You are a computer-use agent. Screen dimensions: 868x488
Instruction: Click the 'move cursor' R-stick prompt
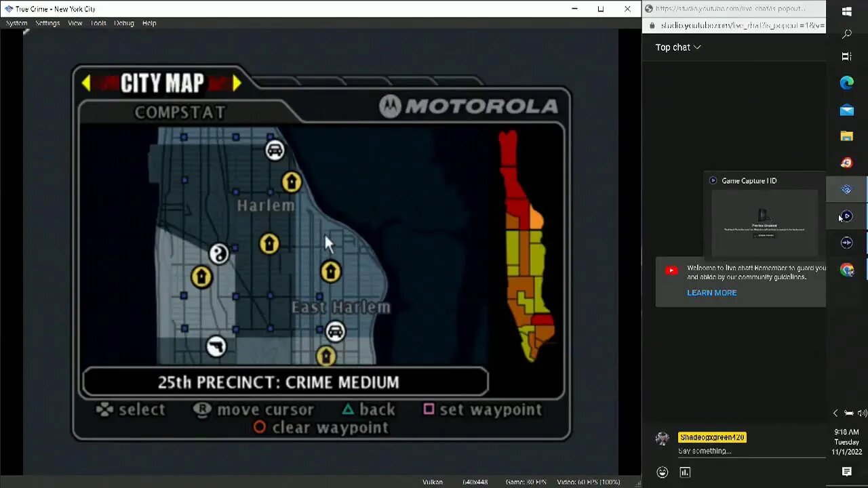coord(254,409)
